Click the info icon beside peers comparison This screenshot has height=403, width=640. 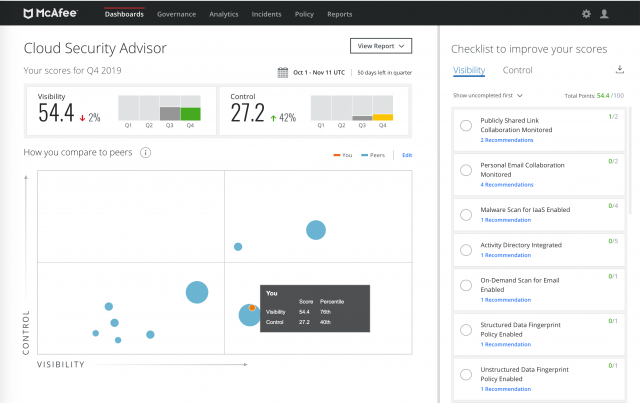click(145, 153)
